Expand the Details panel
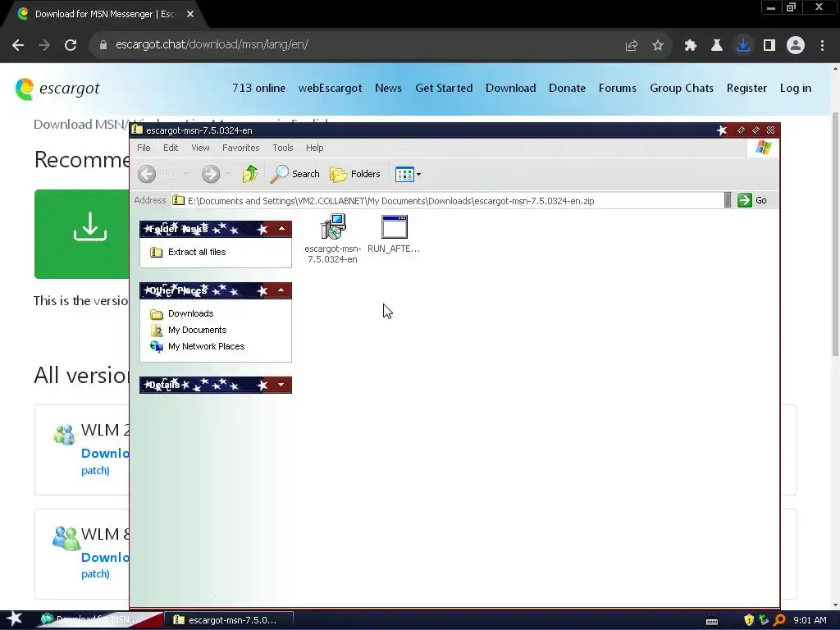 point(281,385)
